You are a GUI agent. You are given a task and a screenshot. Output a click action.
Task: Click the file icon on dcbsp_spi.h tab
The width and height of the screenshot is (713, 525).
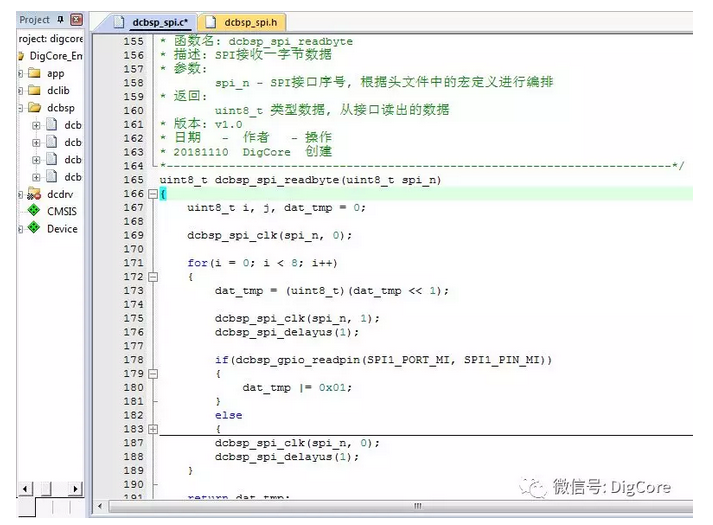(210, 21)
